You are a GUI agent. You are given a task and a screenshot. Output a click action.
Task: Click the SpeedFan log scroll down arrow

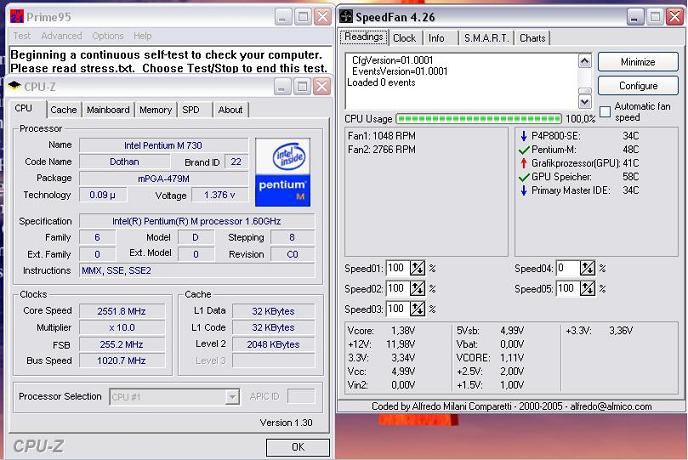coord(584,102)
